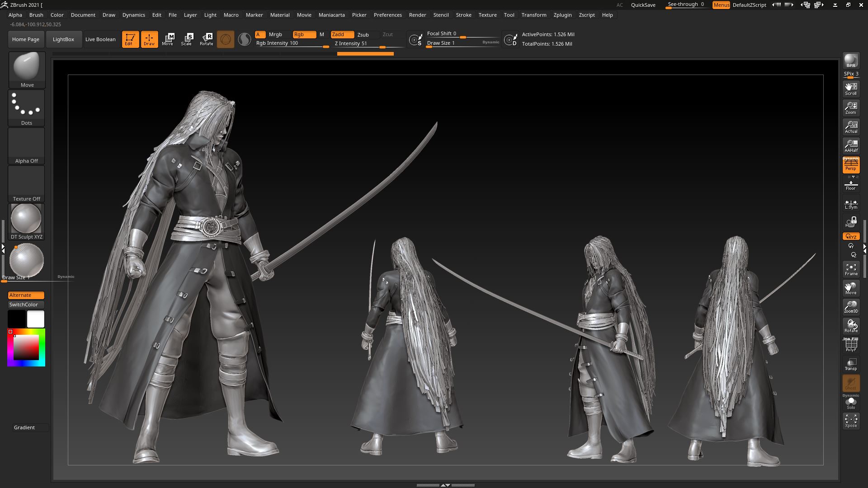
Task: Toggle XYZ rotation mode
Action: tap(851, 236)
